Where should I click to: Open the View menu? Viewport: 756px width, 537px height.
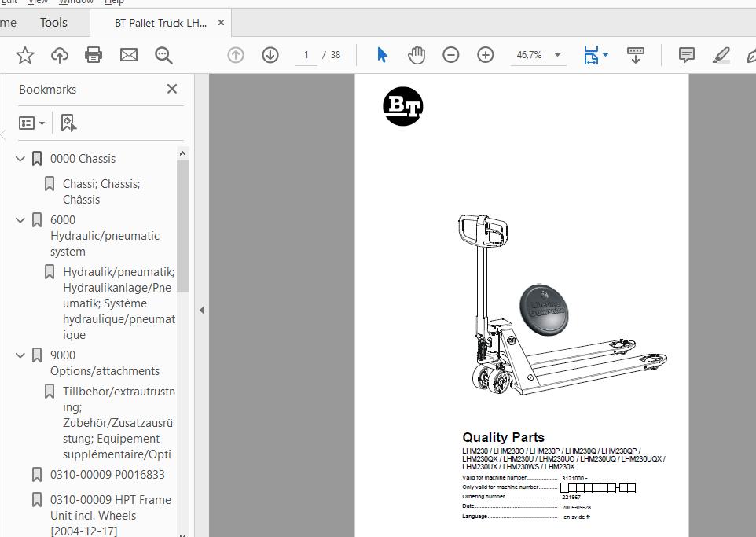point(38,2)
